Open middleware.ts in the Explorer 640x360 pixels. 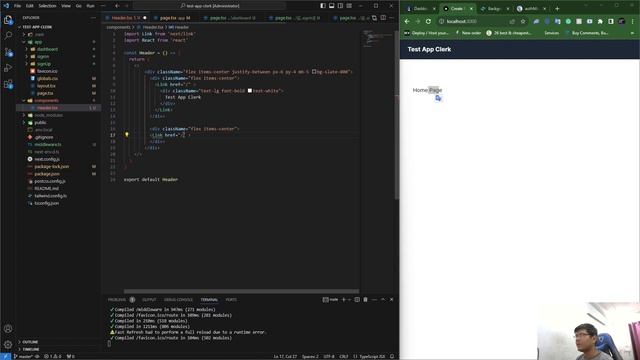(48, 144)
